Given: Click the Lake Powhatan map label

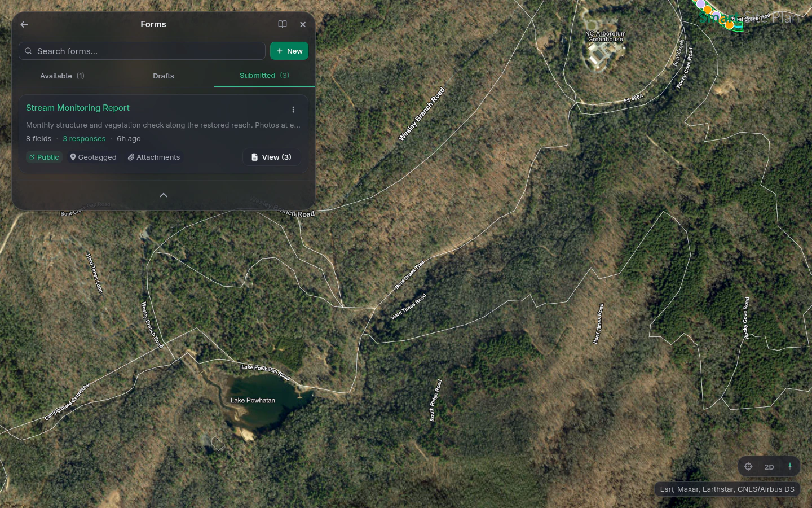Looking at the screenshot, I should 253,400.
